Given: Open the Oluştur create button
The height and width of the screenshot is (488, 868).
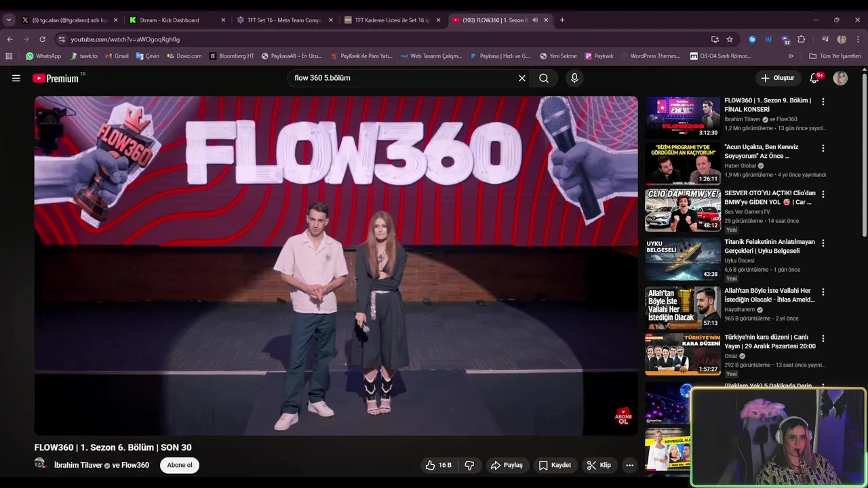Looking at the screenshot, I should tap(777, 78).
